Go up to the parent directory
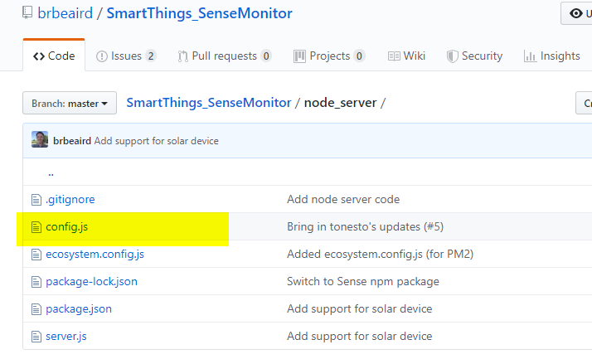 [51, 173]
